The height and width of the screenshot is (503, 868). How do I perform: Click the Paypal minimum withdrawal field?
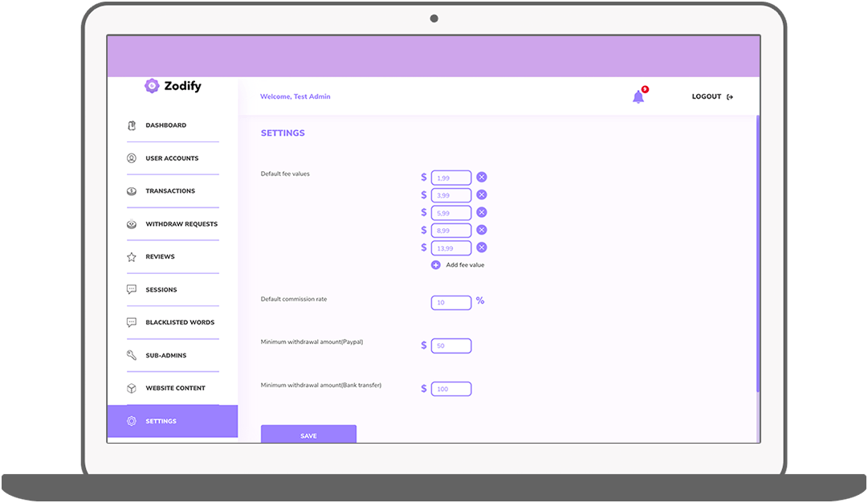click(451, 346)
